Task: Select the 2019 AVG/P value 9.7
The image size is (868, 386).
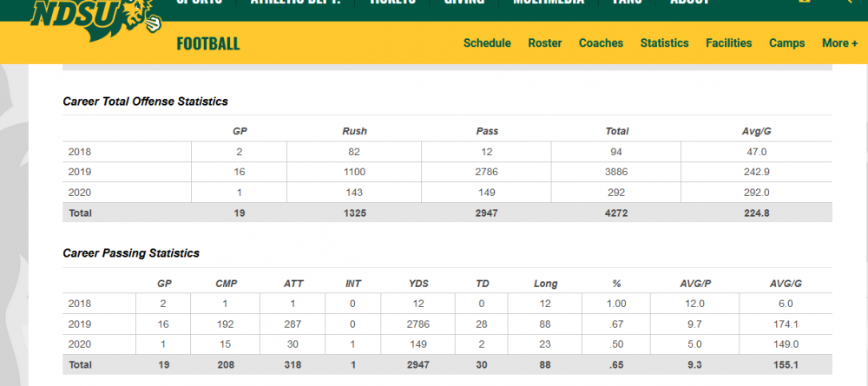Action: click(x=694, y=324)
